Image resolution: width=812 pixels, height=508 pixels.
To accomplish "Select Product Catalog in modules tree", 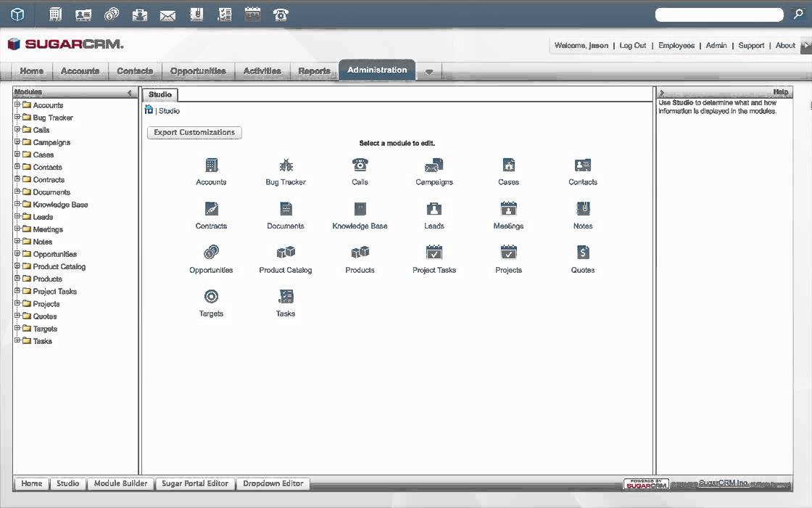I will (x=59, y=266).
